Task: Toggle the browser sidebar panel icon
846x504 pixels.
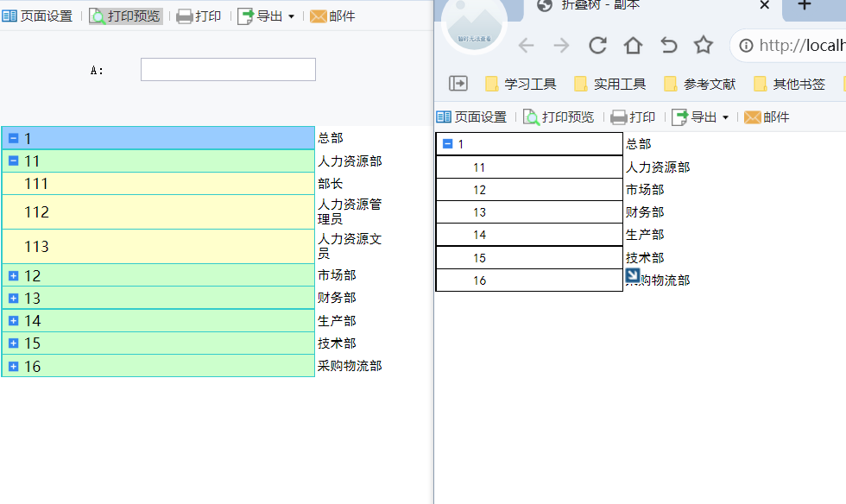Action: (x=458, y=84)
